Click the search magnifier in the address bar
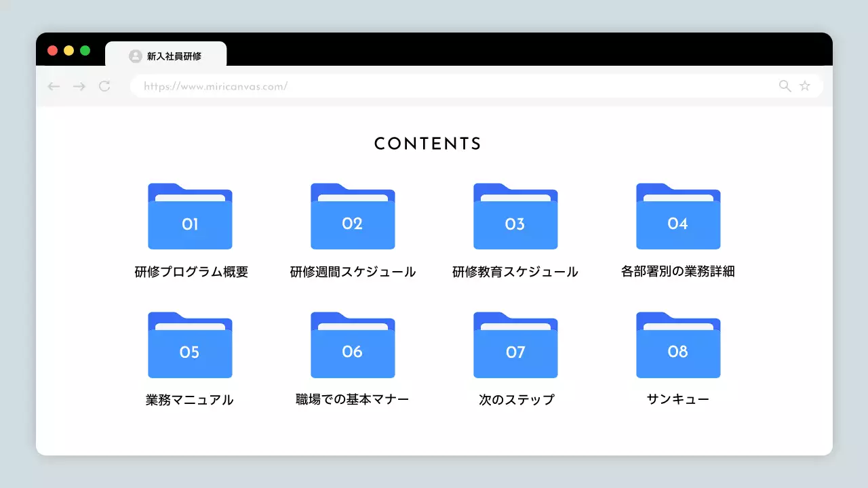This screenshot has height=488, width=868. tap(785, 86)
